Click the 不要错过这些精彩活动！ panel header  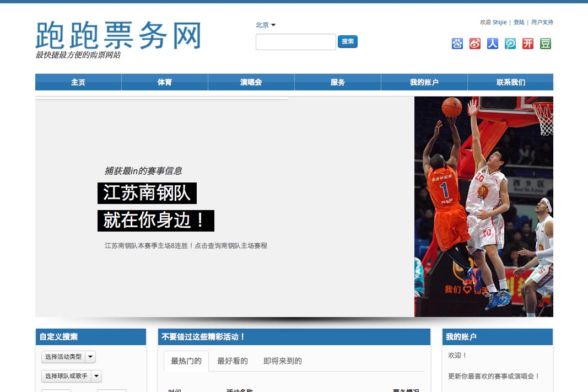coord(294,337)
